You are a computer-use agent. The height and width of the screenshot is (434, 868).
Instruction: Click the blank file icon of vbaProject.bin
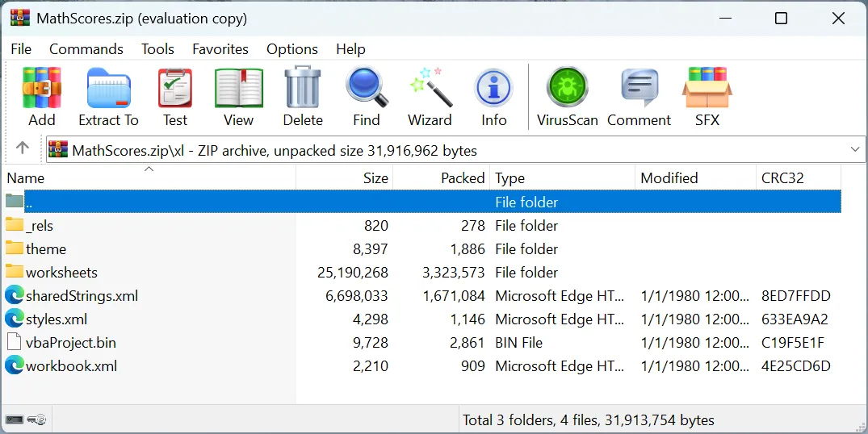pos(14,342)
